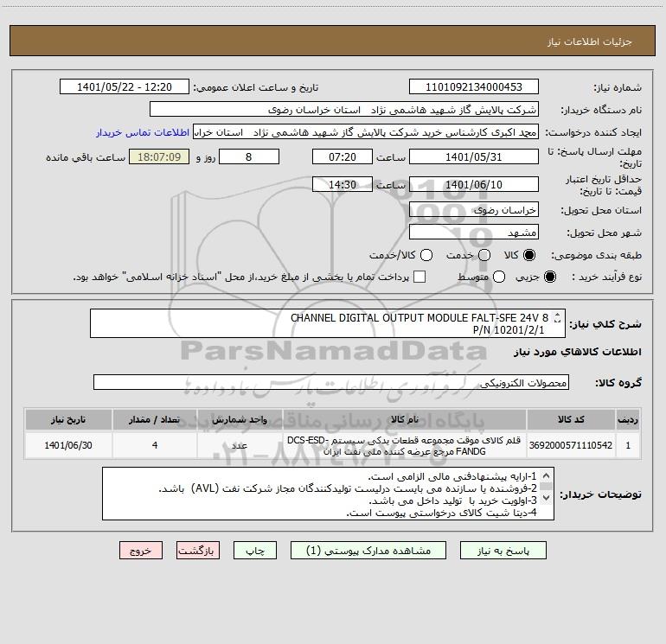This screenshot has width=666, height=644.
Task: Click the چاپ print button
Action: point(255,550)
